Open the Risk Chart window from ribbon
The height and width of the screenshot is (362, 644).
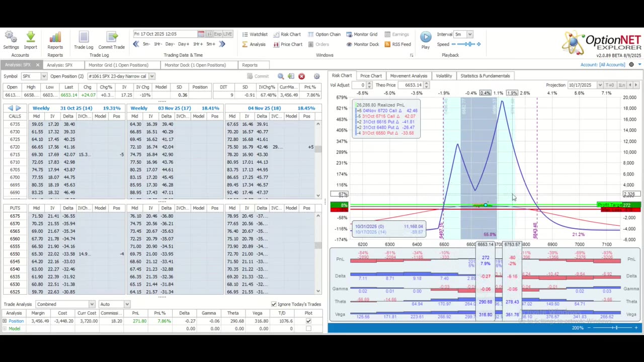point(287,34)
